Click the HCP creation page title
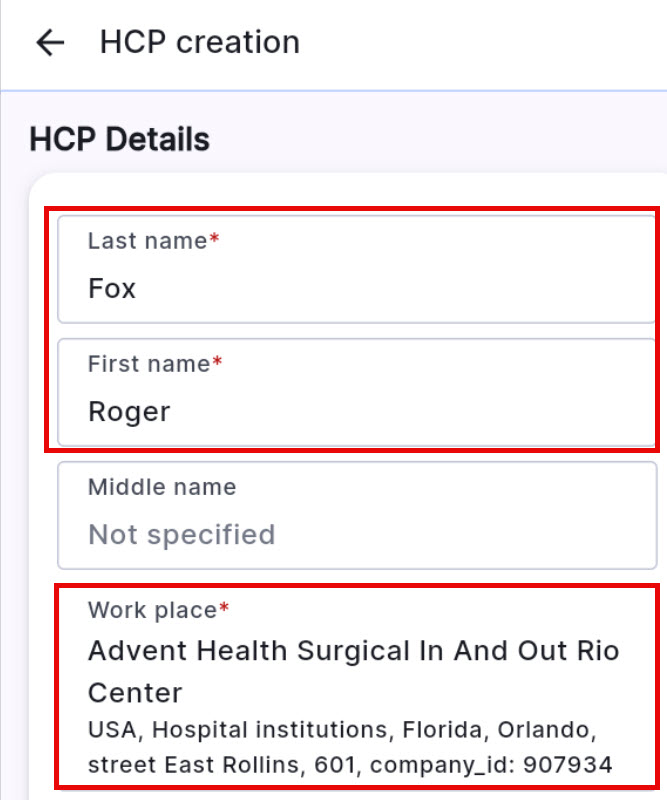This screenshot has height=800, width=667. [x=199, y=43]
